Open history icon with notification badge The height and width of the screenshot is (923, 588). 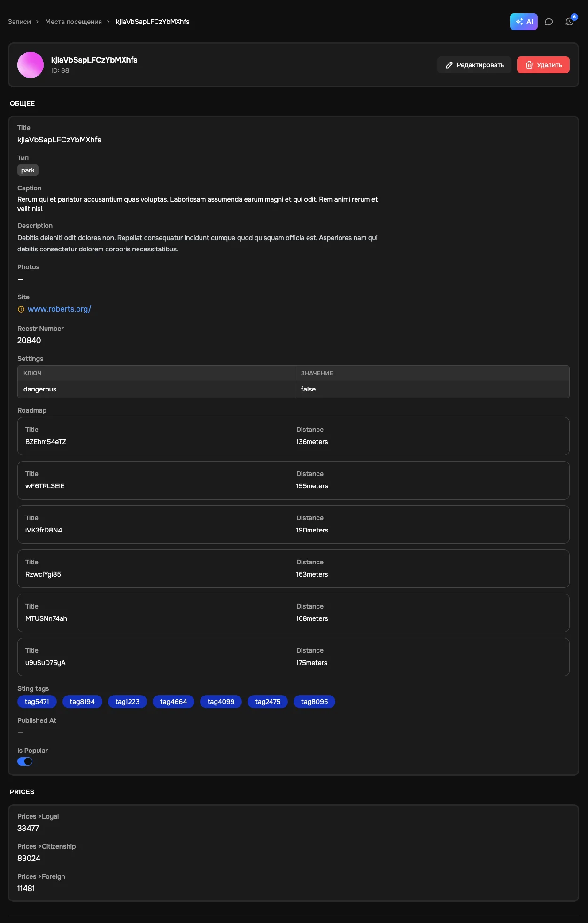pyautogui.click(x=570, y=22)
